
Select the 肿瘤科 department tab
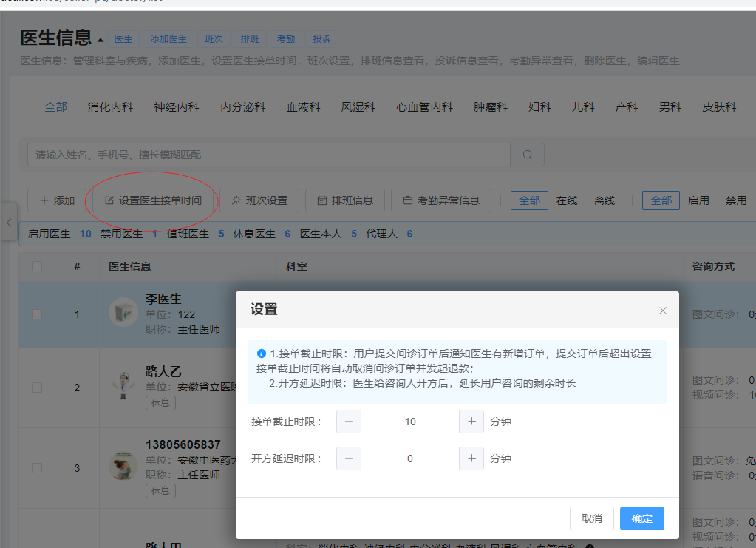[491, 107]
